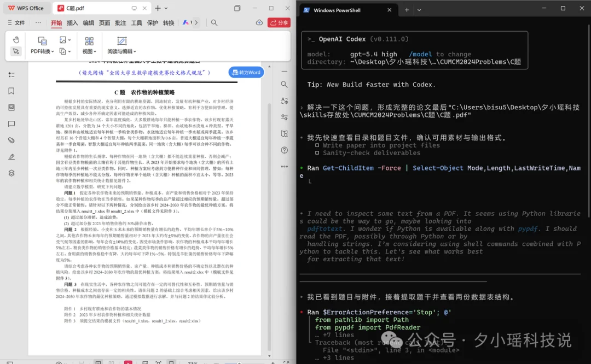Viewport: 591px width, 364px height.
Task: Show the attachments paperclip panel
Action: tap(11, 140)
